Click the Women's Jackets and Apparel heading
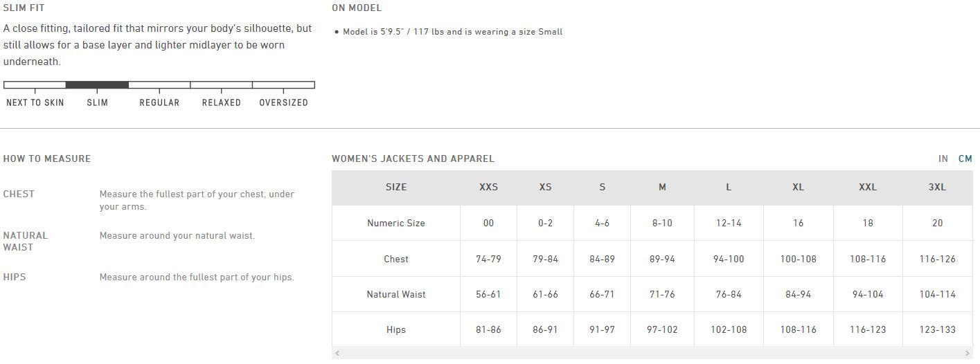 tap(413, 159)
